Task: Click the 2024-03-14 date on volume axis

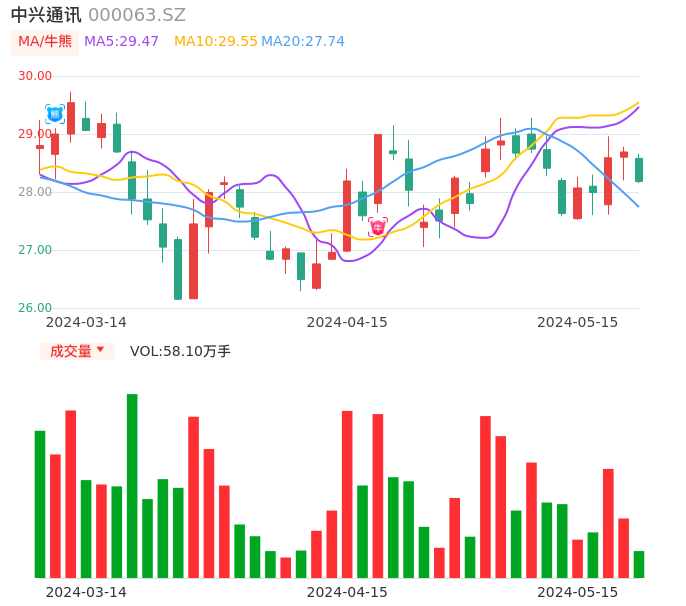Action: [x=86, y=591]
